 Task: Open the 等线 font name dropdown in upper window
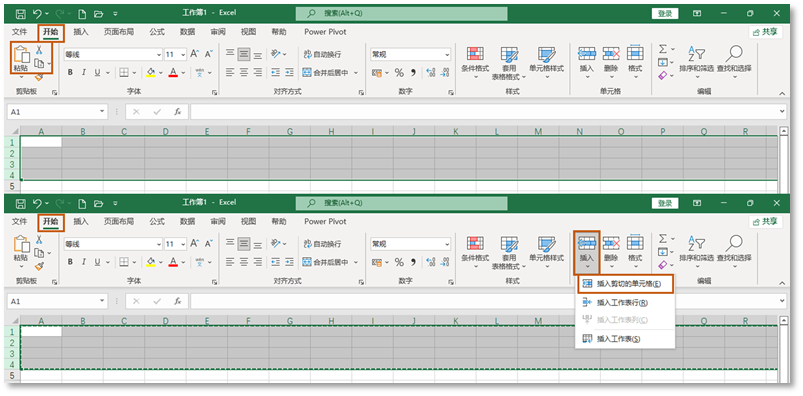click(x=158, y=54)
